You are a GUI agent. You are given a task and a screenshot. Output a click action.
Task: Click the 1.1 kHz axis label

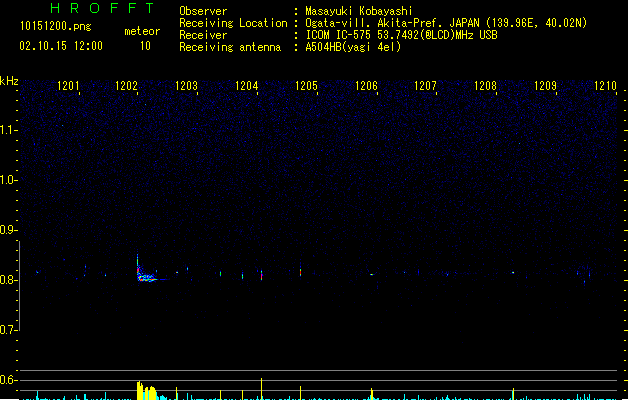pyautogui.click(x=9, y=130)
